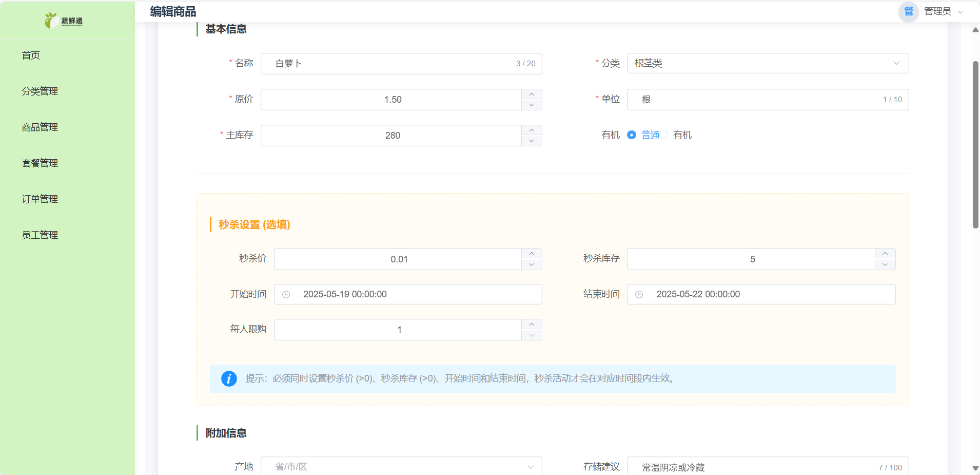This screenshot has width=980, height=475.
Task: Click the down arrow in 主库存 field
Action: [532, 141]
